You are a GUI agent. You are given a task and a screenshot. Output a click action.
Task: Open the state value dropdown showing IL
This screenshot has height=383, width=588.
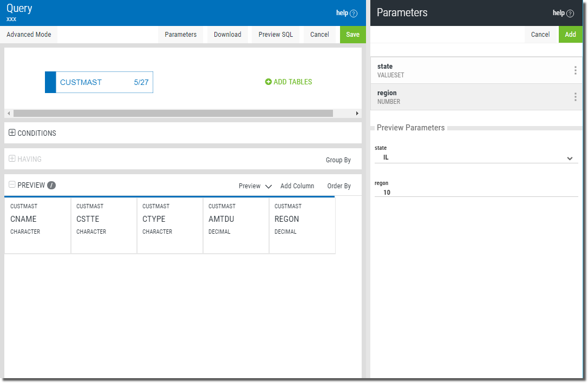click(x=476, y=158)
